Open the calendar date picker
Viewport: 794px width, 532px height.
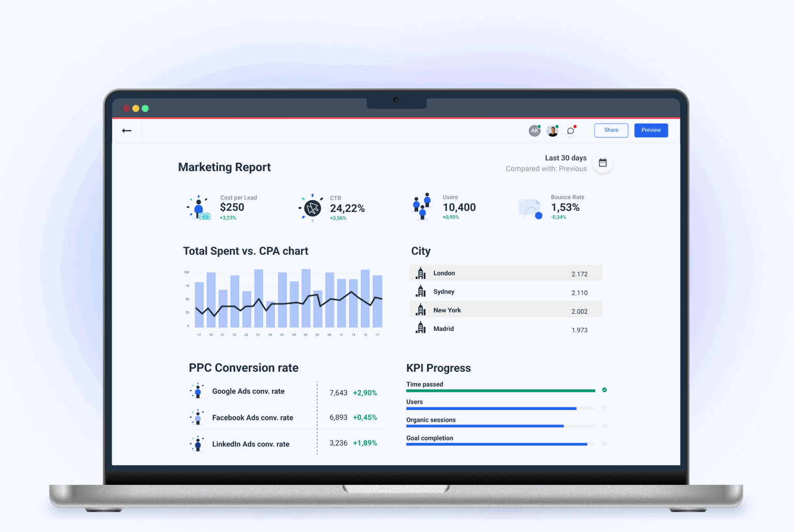click(x=603, y=162)
